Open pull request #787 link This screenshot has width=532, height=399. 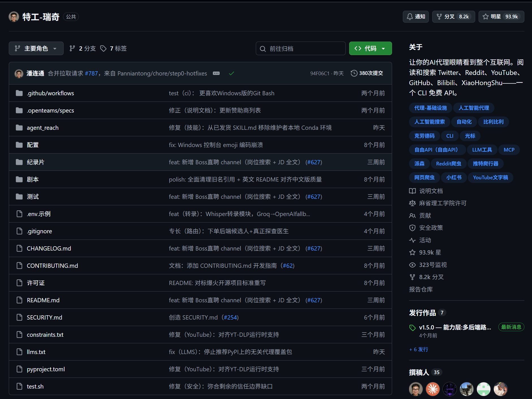91,74
